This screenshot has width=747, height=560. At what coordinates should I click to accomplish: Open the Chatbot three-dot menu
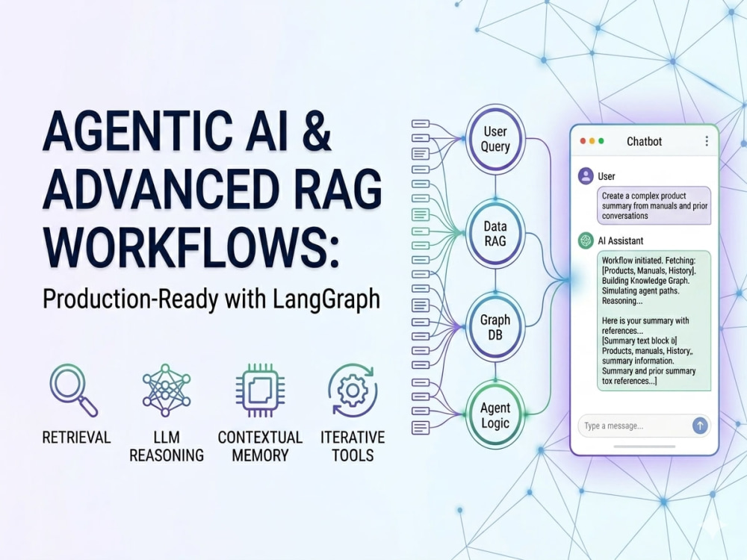tap(707, 141)
